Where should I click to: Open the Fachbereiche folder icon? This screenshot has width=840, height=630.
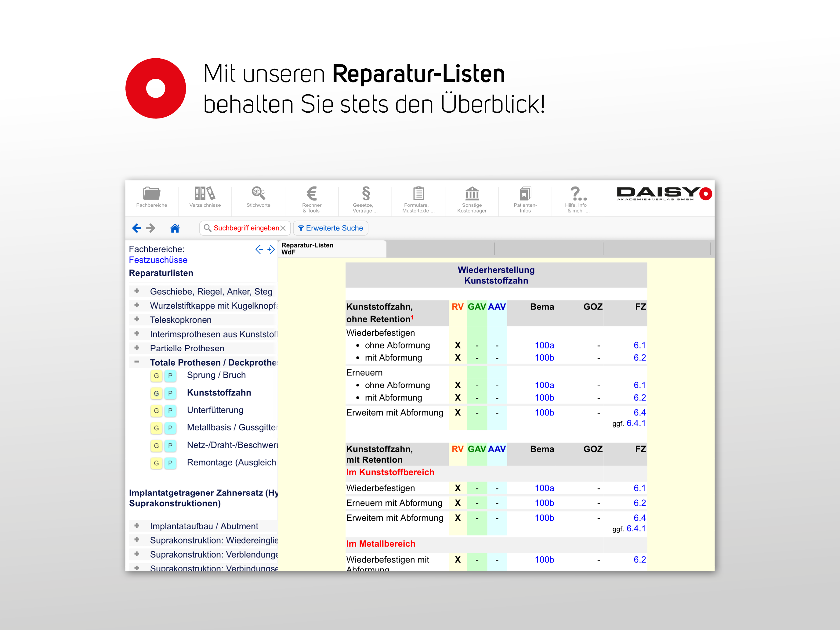point(151,198)
